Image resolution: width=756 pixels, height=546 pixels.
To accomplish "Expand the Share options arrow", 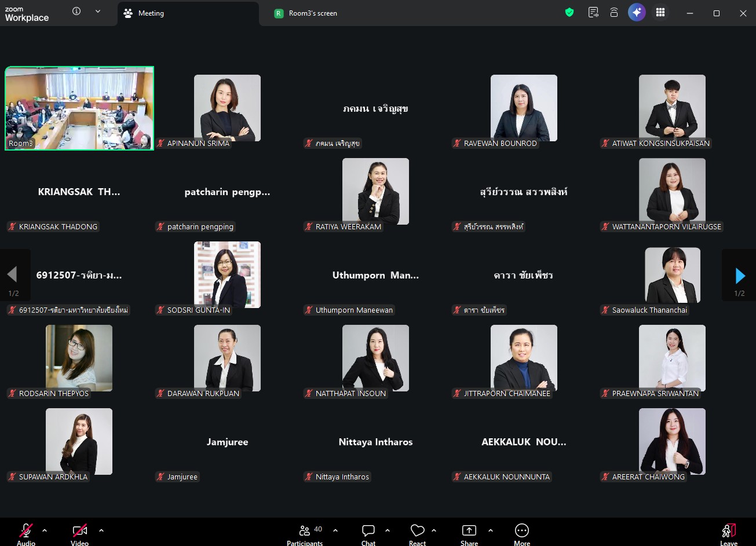I will tap(491, 530).
